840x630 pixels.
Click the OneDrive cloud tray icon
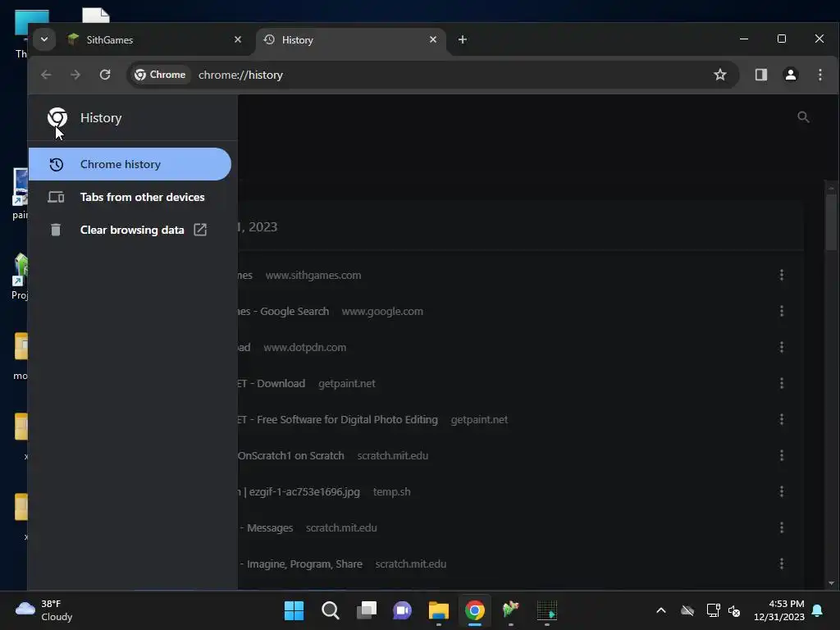(x=687, y=610)
